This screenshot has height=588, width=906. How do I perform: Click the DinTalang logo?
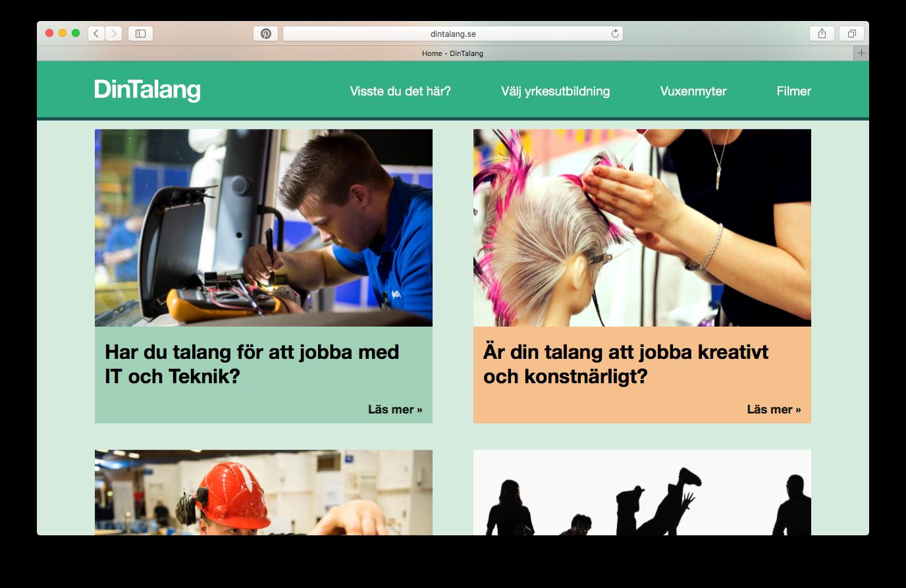pos(147,90)
